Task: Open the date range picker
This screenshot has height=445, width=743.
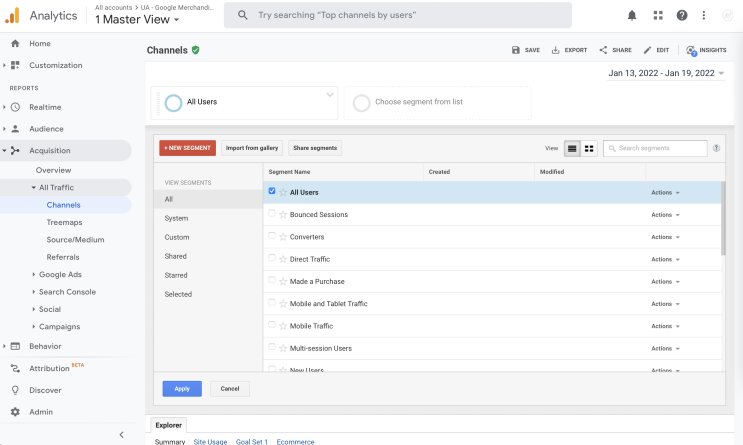Action: [666, 73]
